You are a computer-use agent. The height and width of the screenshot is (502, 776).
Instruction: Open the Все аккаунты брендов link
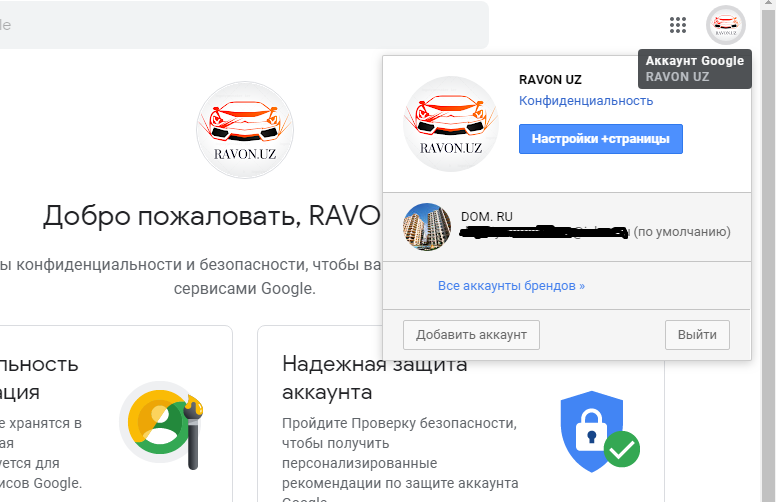pyautogui.click(x=511, y=286)
